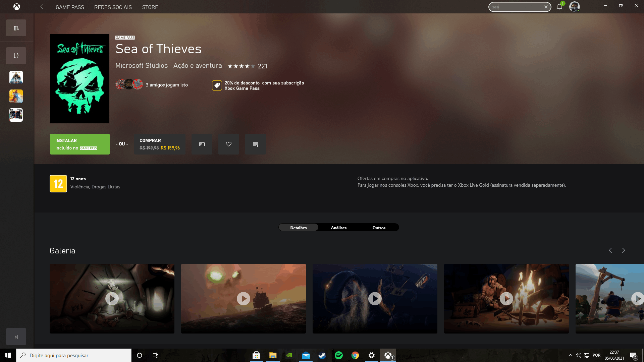Open Windows action center notifications
This screenshot has width=644, height=362.
(x=633, y=355)
